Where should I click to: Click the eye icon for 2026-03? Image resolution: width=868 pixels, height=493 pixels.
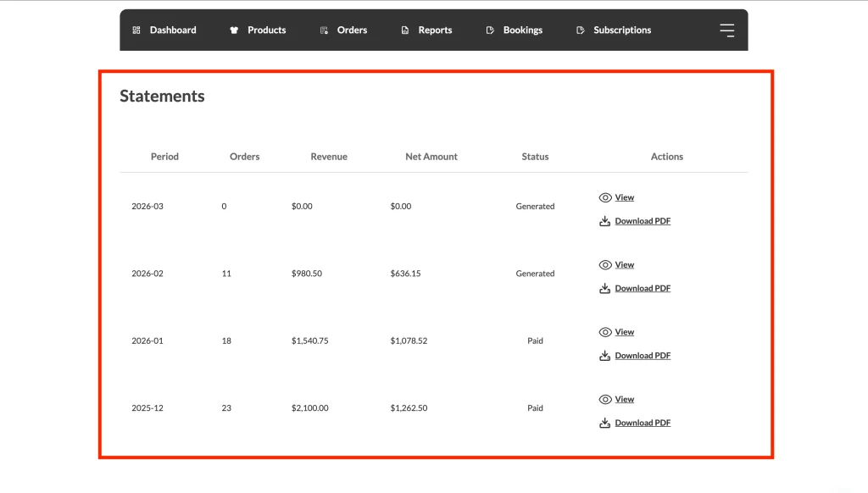[x=605, y=197]
